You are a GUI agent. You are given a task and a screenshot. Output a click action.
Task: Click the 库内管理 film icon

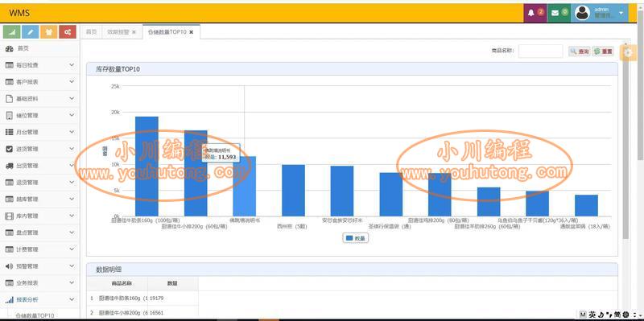coord(10,216)
